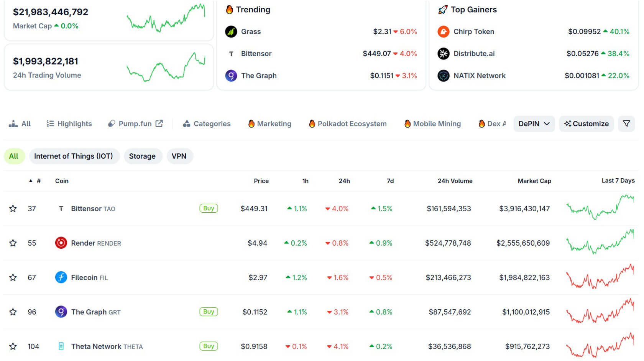Select the Internet of Things (IOT) filter

point(74,156)
